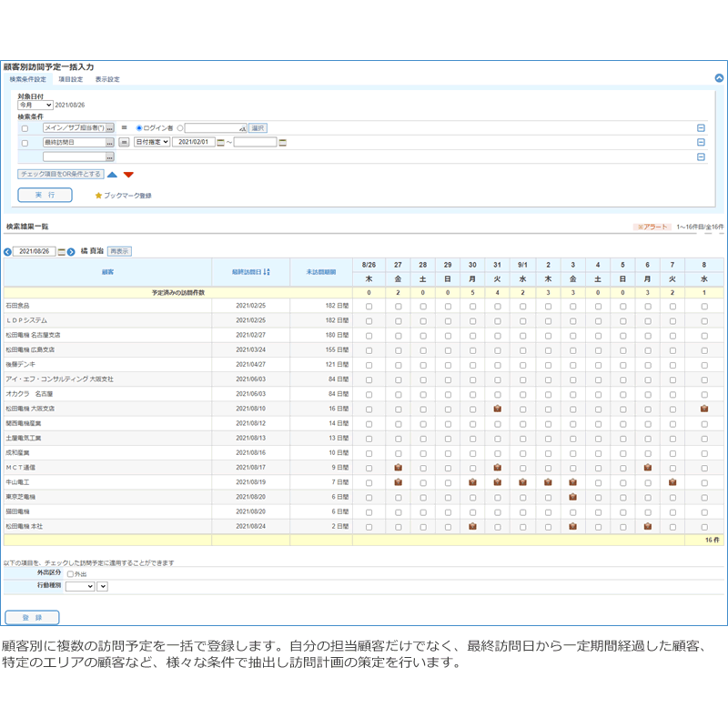
Task: Click the 実行 button
Action: point(45,195)
